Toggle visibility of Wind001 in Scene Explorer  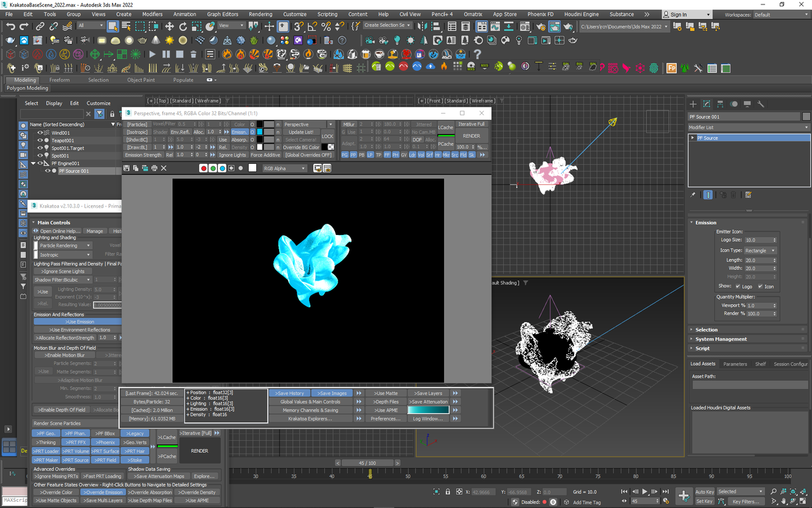40,133
